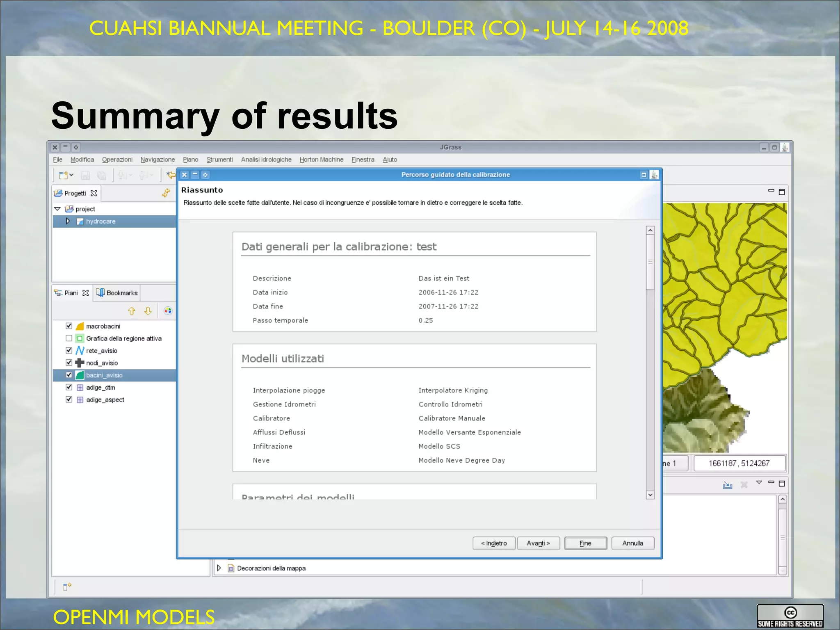Move layer up with yellow up arrow
This screenshot has height=630, width=840.
coord(132,311)
